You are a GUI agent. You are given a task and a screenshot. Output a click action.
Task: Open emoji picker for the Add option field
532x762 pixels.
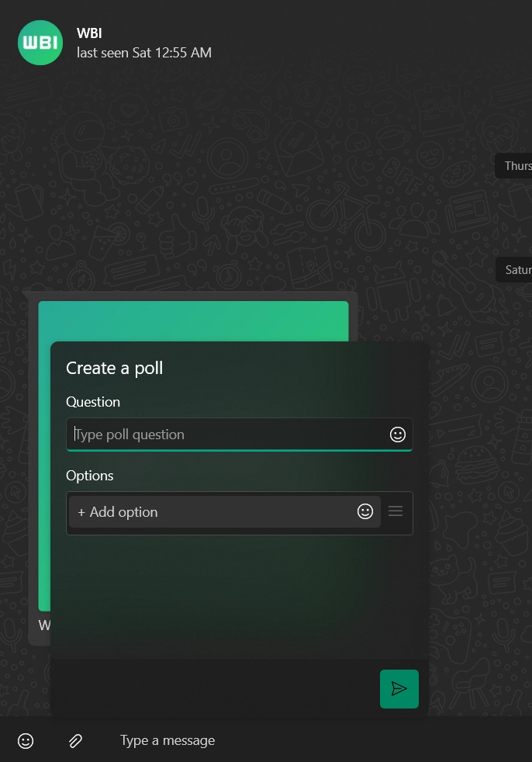coord(365,511)
